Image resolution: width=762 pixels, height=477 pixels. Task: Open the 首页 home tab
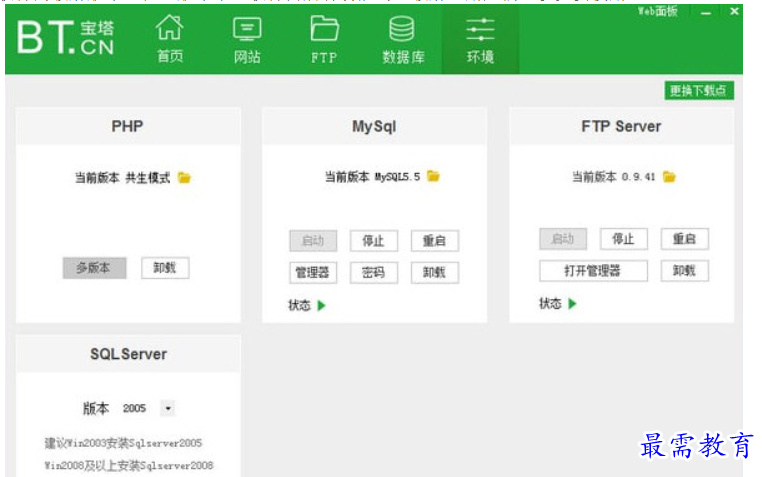(169, 39)
